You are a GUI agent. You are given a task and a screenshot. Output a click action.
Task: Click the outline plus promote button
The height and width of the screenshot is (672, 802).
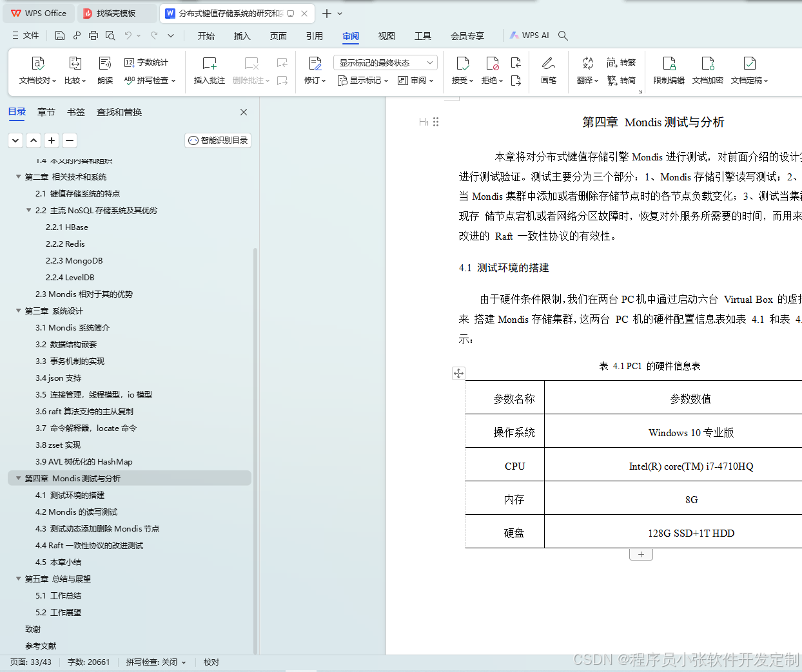click(52, 140)
